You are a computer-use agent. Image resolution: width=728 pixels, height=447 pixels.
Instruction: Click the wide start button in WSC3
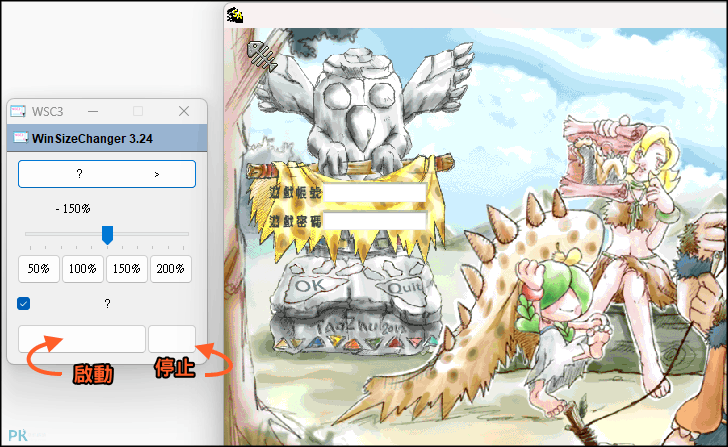click(x=82, y=339)
